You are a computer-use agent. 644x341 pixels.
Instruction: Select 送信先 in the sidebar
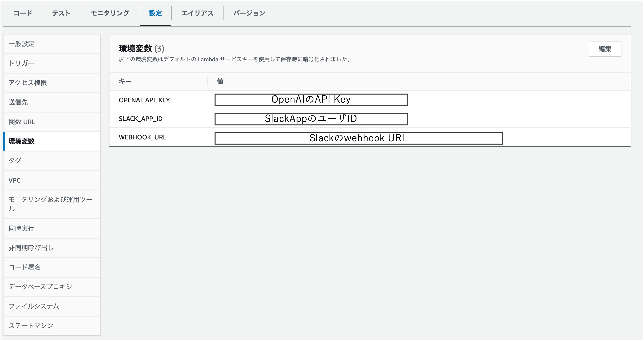coord(18,102)
